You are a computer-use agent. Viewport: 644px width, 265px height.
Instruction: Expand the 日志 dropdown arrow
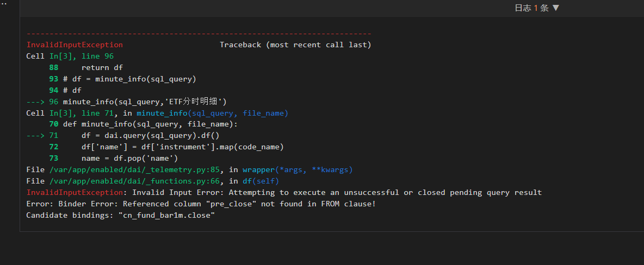[x=555, y=8]
